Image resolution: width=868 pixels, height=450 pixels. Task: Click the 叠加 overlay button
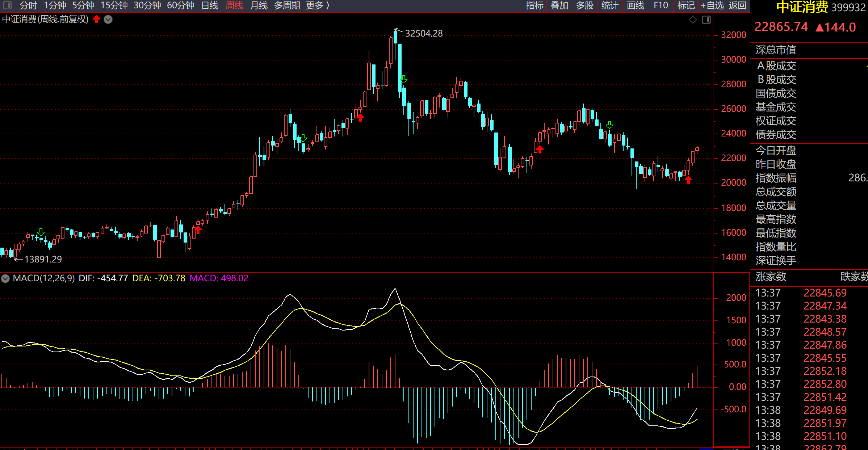[559, 5]
